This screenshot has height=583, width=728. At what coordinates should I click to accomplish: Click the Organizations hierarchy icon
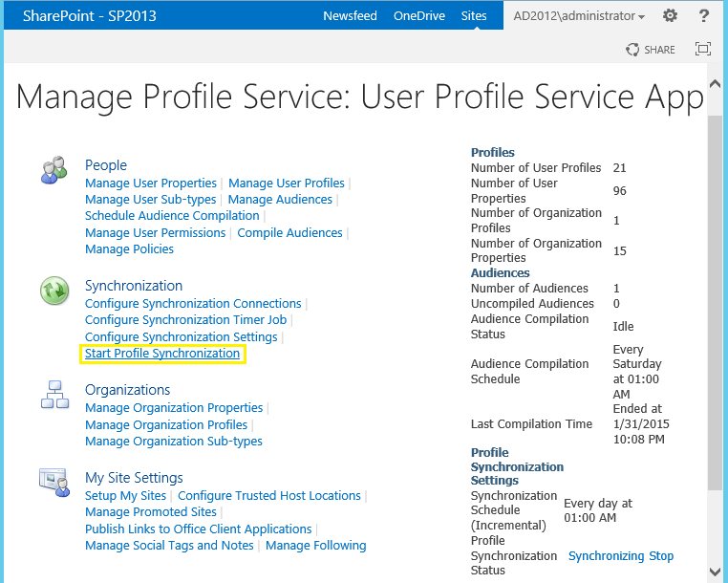pyautogui.click(x=54, y=395)
